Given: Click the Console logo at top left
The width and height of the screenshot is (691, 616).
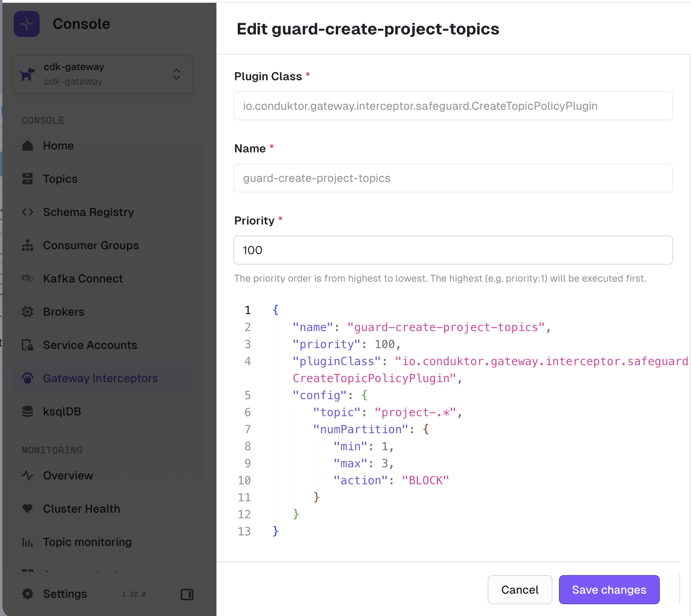Looking at the screenshot, I should (26, 24).
